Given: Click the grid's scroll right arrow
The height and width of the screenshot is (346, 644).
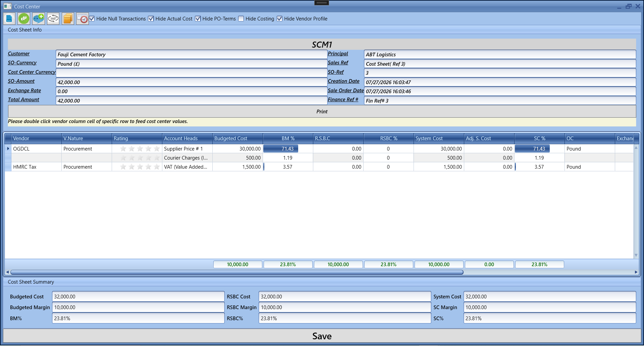Looking at the screenshot, I should click(x=636, y=272).
